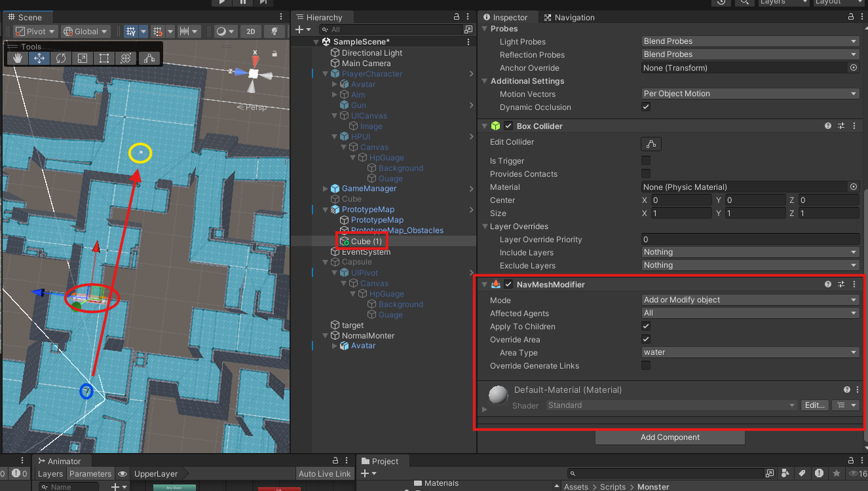Click the snap increment icon
This screenshot has width=868, height=491.
pos(185,31)
